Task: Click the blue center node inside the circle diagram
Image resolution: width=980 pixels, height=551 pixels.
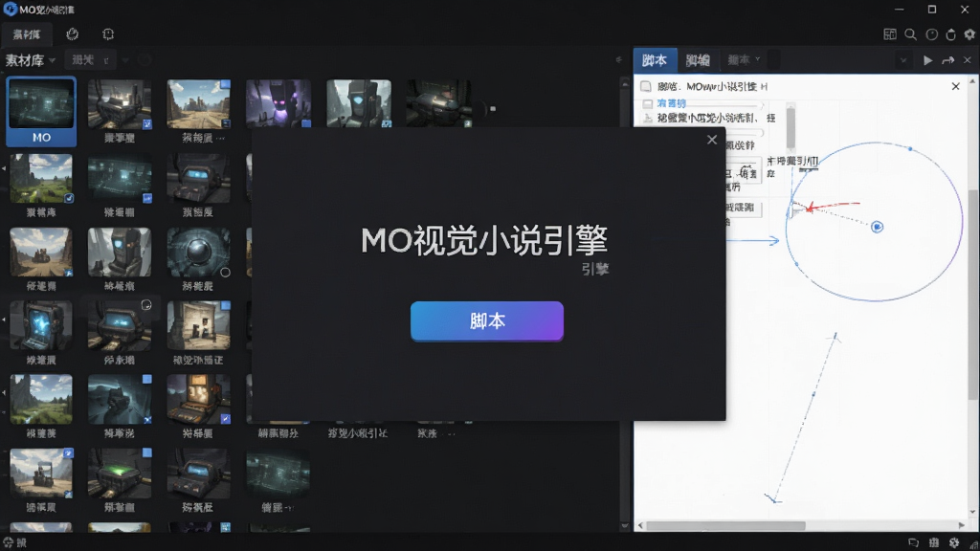Action: (877, 227)
